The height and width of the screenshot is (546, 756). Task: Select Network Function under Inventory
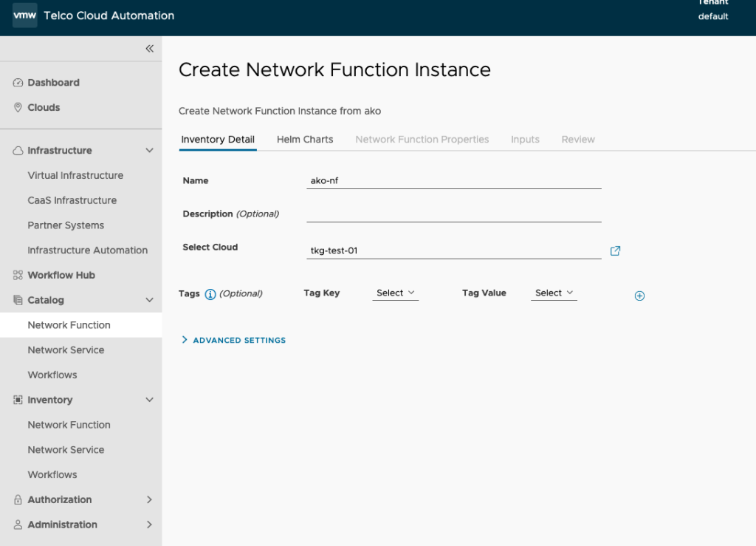tap(69, 425)
